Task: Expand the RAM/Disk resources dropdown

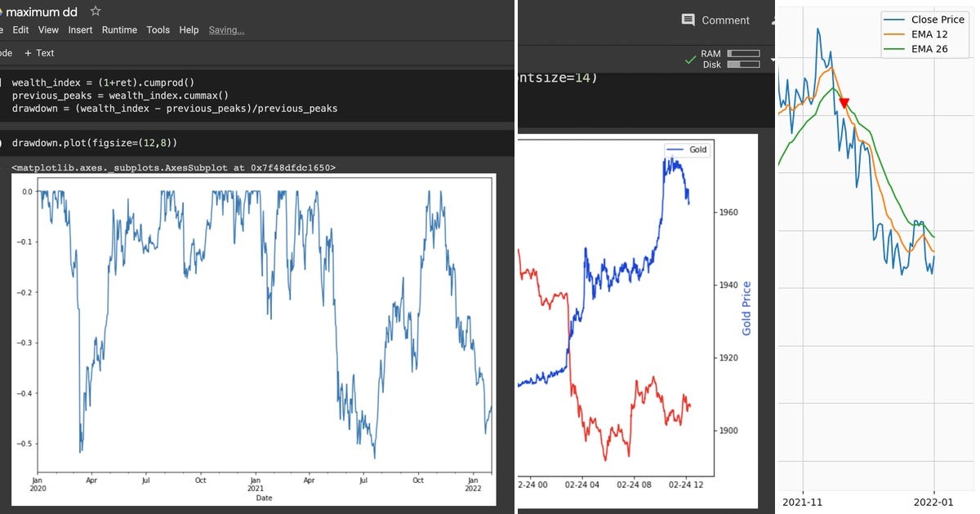Action: (x=772, y=59)
